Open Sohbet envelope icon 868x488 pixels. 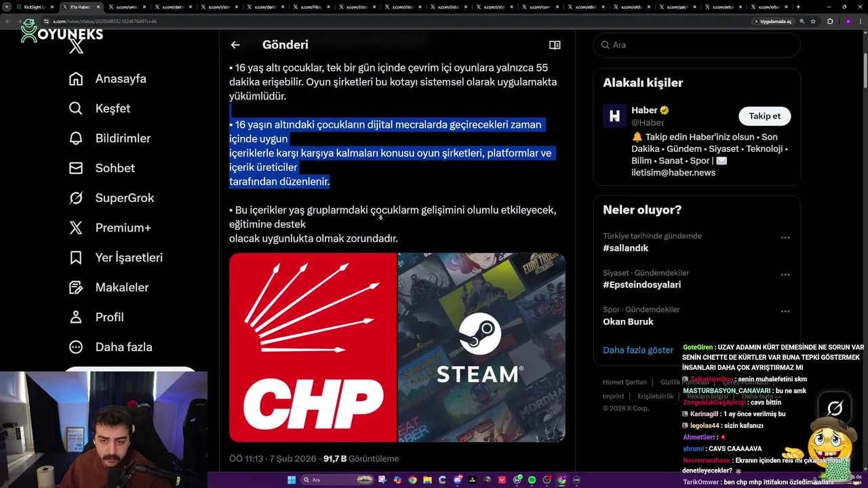click(x=76, y=168)
